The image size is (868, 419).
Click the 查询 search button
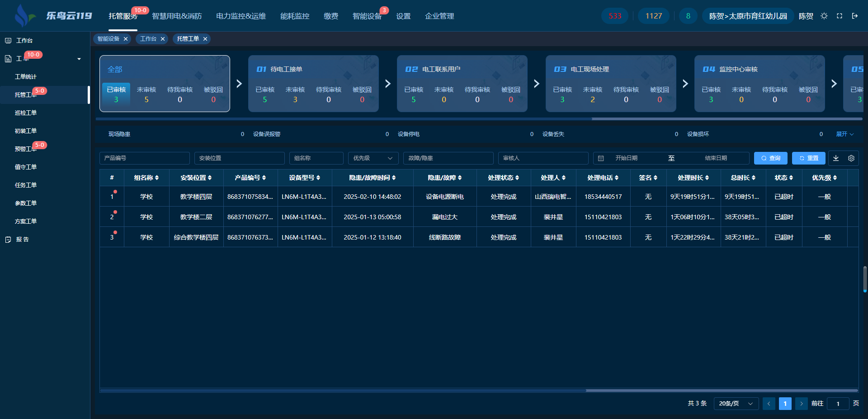point(770,158)
